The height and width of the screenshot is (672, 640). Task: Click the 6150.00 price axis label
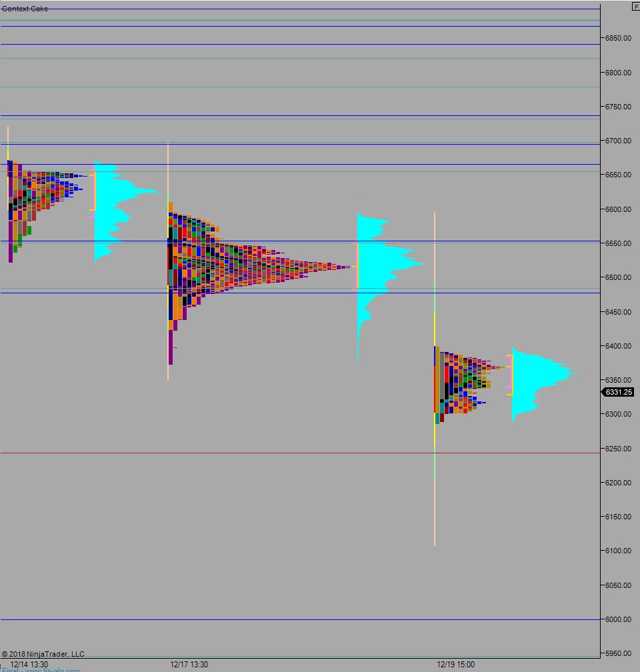[x=618, y=517]
